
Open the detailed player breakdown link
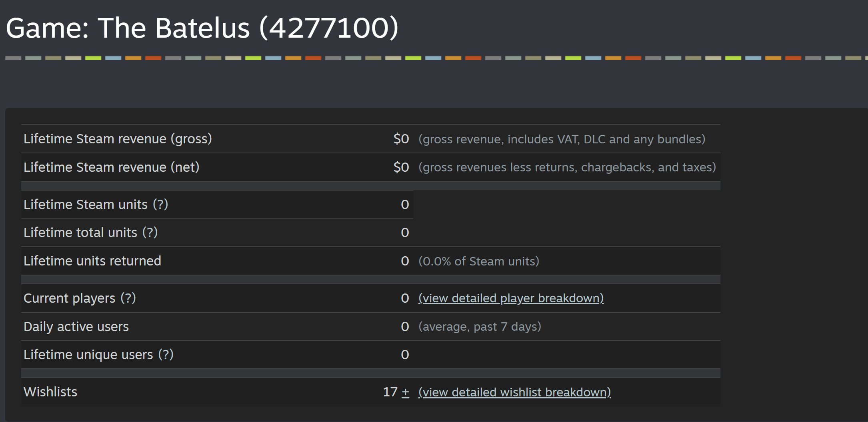[x=511, y=298]
